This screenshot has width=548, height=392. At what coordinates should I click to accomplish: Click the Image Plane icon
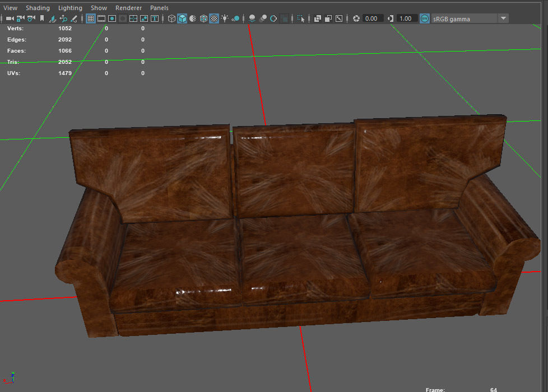(x=53, y=18)
